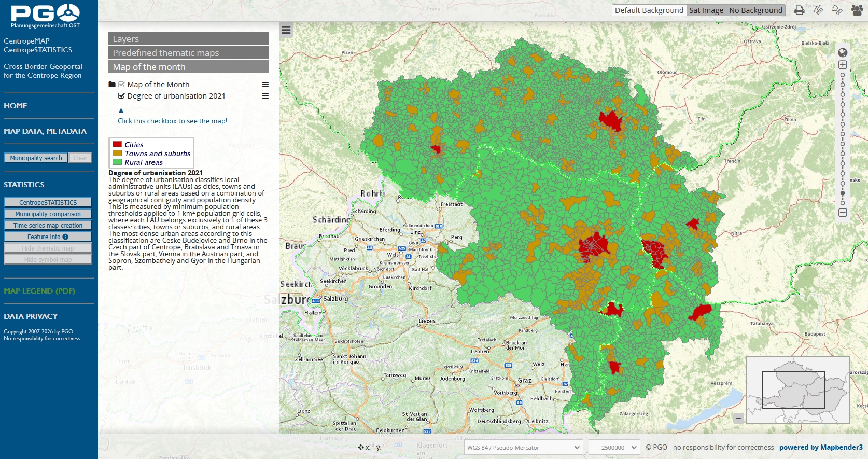
Task: Toggle the Map of the Month checkbox
Action: 121,85
